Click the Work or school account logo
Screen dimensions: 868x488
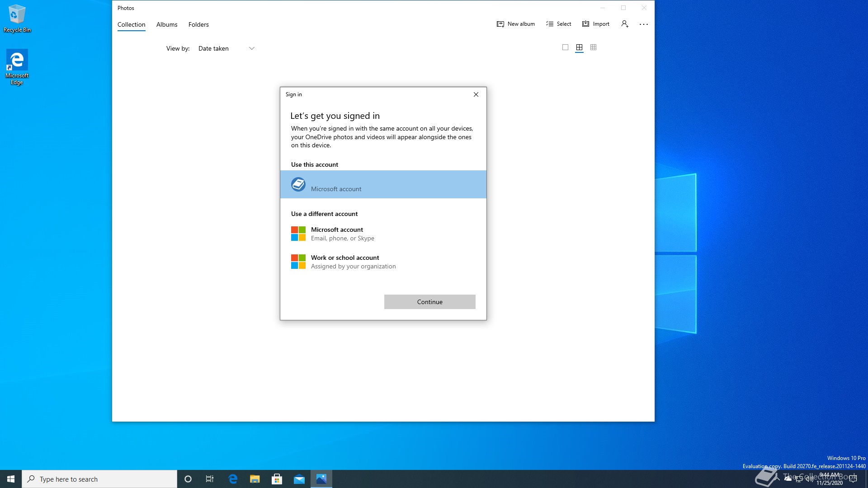pos(298,262)
